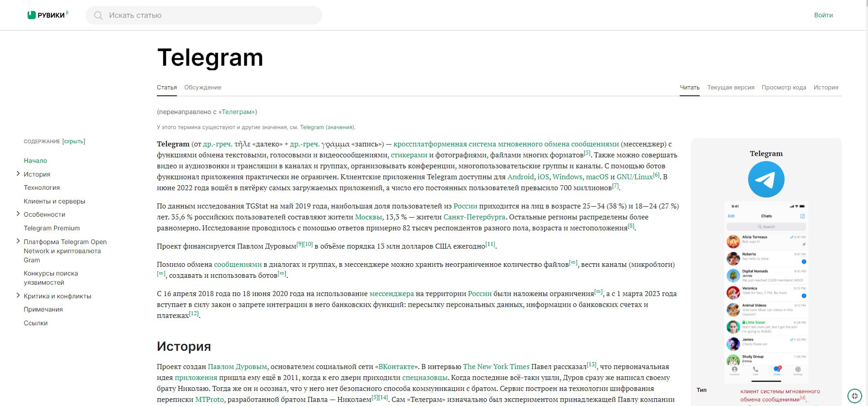This screenshot has width=868, height=406.
Task: Jump to Начало in contents
Action: (36, 161)
